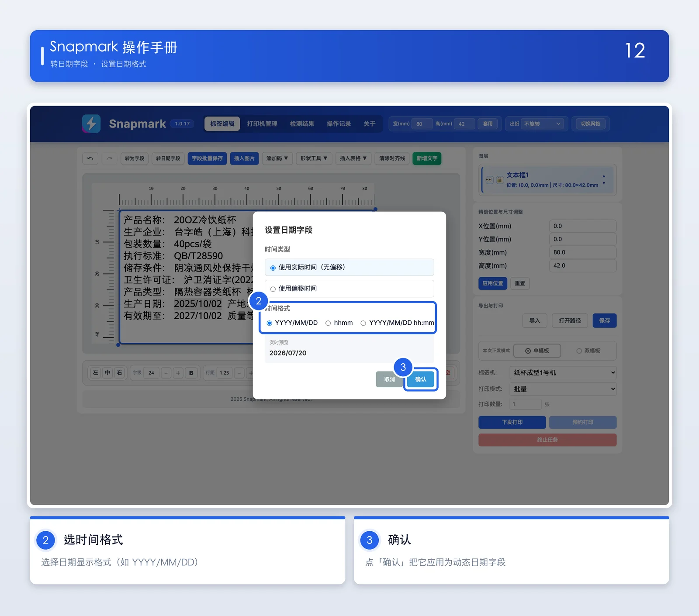This screenshot has height=616, width=699.
Task: Decrease line spacing with minus button
Action: click(x=239, y=373)
